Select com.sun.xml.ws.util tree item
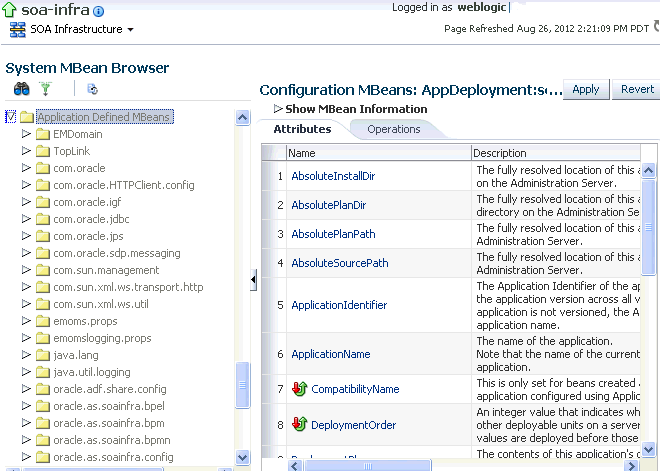660x471 pixels. [101, 304]
